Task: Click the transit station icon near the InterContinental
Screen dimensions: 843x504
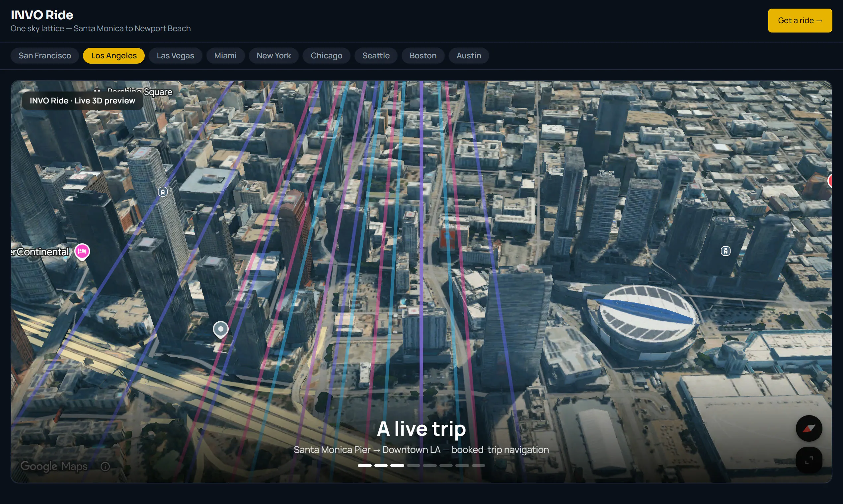Action: point(163,192)
